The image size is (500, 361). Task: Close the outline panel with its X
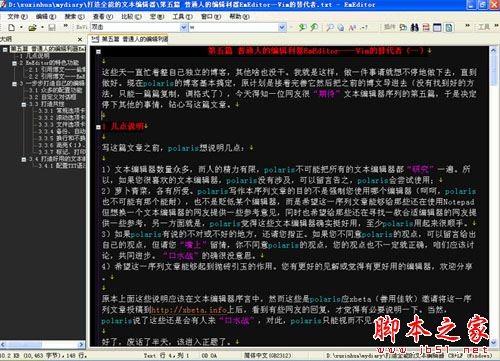click(80, 39)
